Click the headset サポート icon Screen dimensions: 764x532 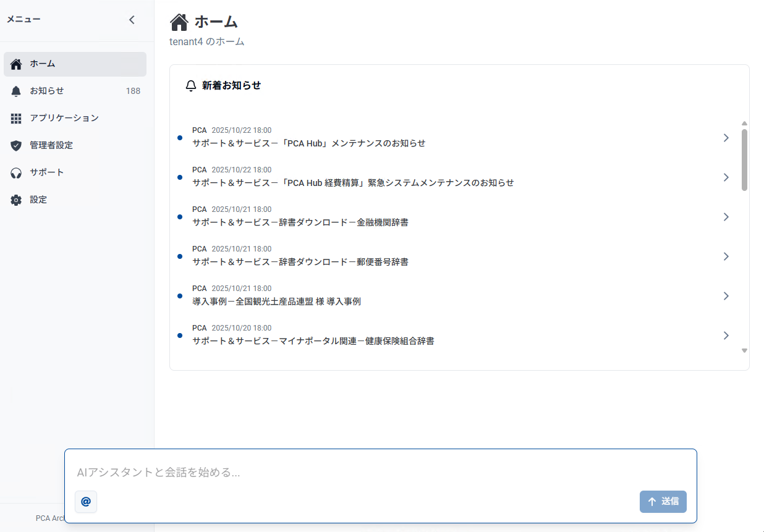click(16, 173)
